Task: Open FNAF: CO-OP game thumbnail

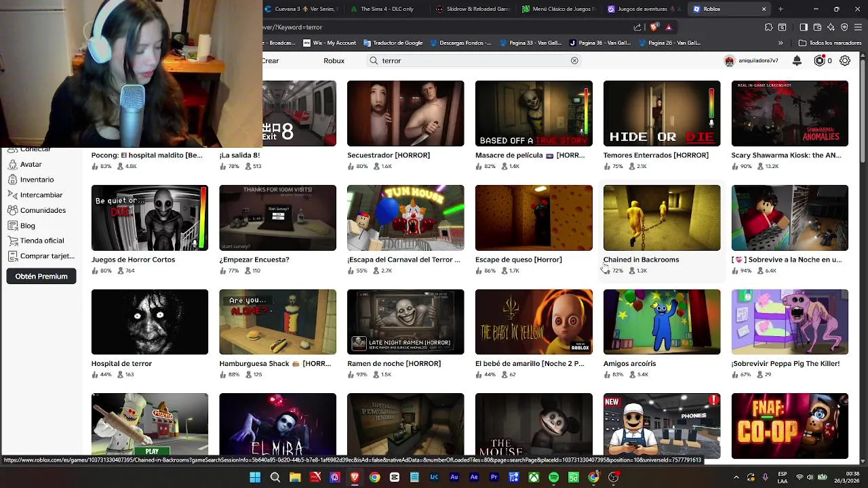Action: (x=790, y=426)
